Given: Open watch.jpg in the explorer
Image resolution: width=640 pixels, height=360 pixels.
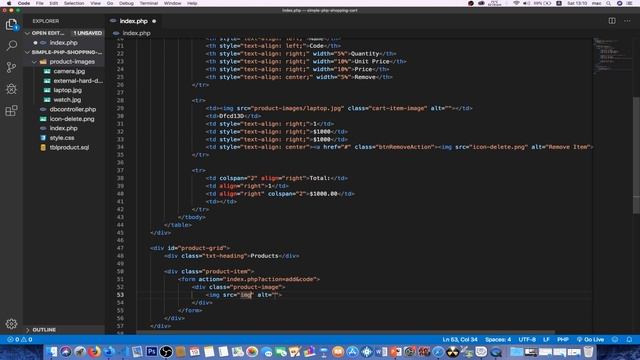Looking at the screenshot, I should [67, 100].
